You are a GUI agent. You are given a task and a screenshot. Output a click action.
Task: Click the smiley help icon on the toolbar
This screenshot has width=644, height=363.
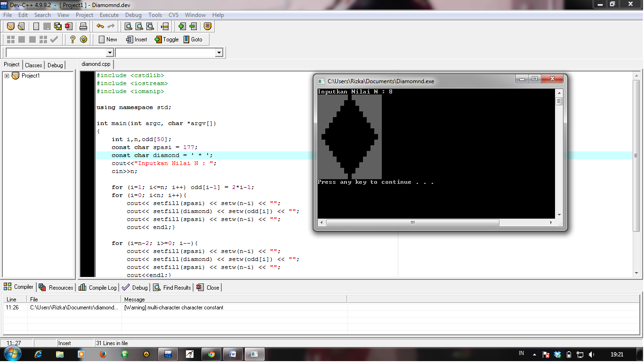click(x=84, y=39)
